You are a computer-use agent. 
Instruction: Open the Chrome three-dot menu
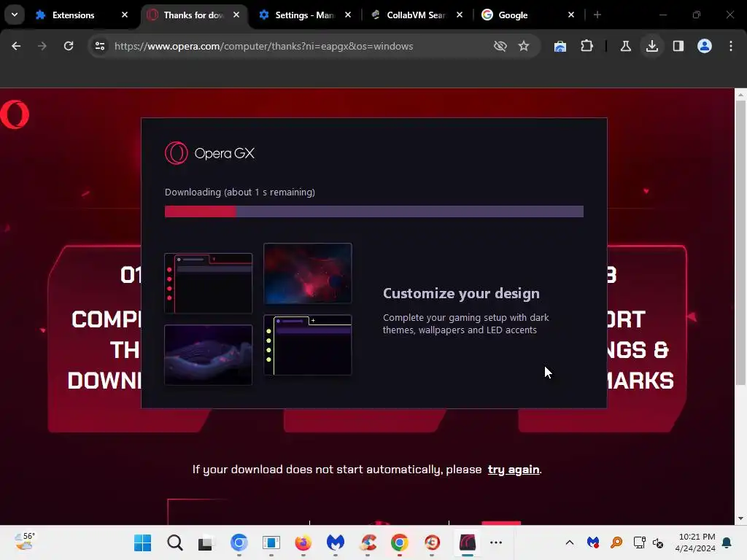pyautogui.click(x=730, y=46)
